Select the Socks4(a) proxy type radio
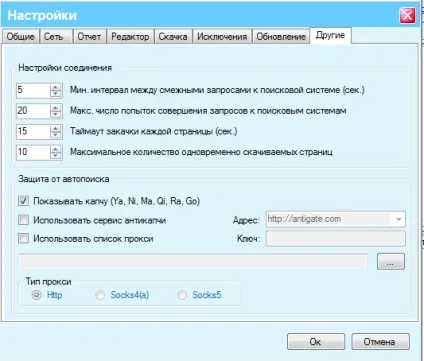 coord(100,295)
